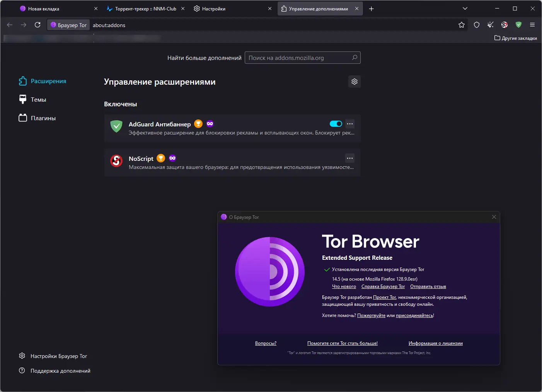Viewport: 542px width, 392px height.
Task: Open Что нового link in About dialog
Action: [x=344, y=286]
